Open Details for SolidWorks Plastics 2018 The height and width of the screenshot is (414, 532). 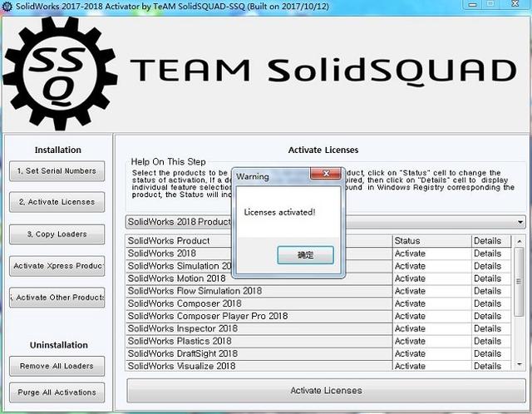[491, 342]
